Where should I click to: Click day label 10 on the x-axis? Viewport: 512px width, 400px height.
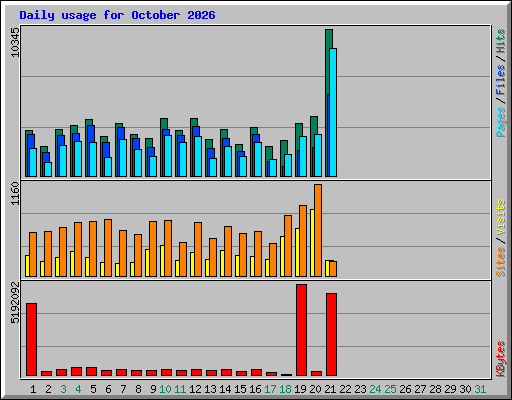(165, 389)
